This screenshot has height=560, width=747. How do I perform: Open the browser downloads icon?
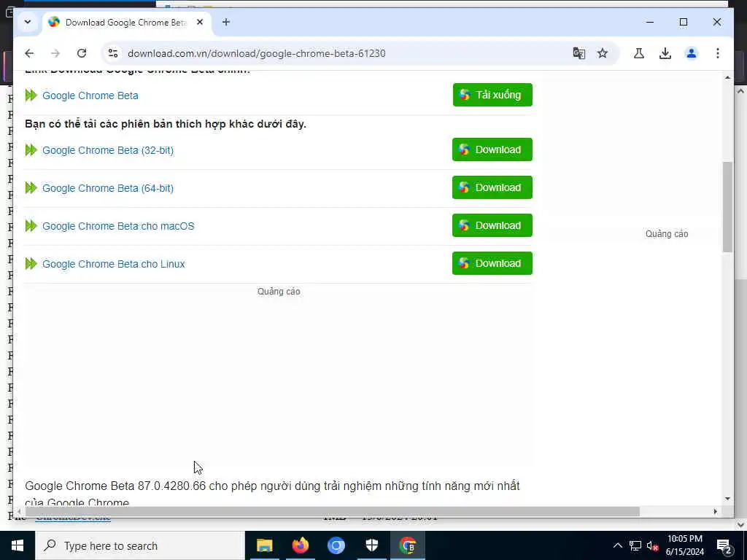tap(665, 53)
